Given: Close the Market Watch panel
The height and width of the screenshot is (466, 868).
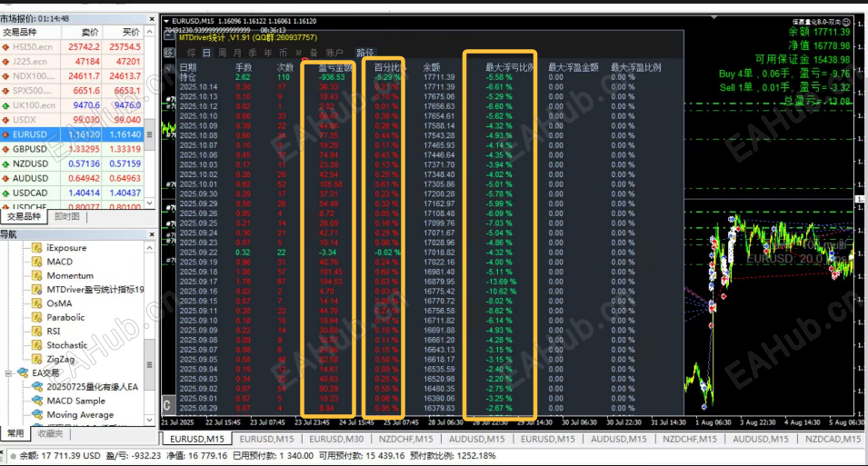Looking at the screenshot, I should 150,18.
